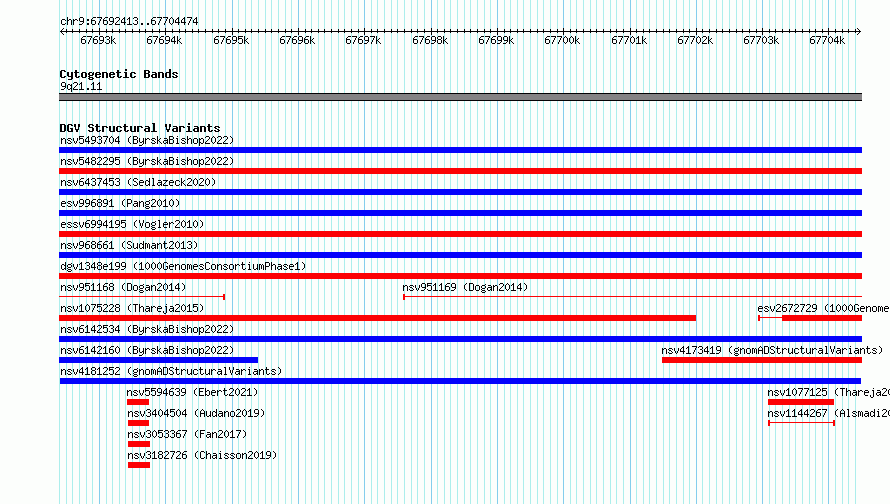Click dgv1348e199 (1000GenomesConsortiumPhase1) label
The height and width of the screenshot is (504, 890).
[x=183, y=266]
